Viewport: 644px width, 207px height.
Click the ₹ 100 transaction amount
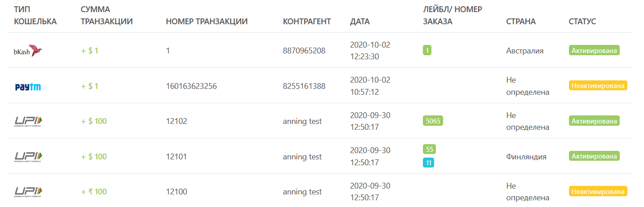94,192
